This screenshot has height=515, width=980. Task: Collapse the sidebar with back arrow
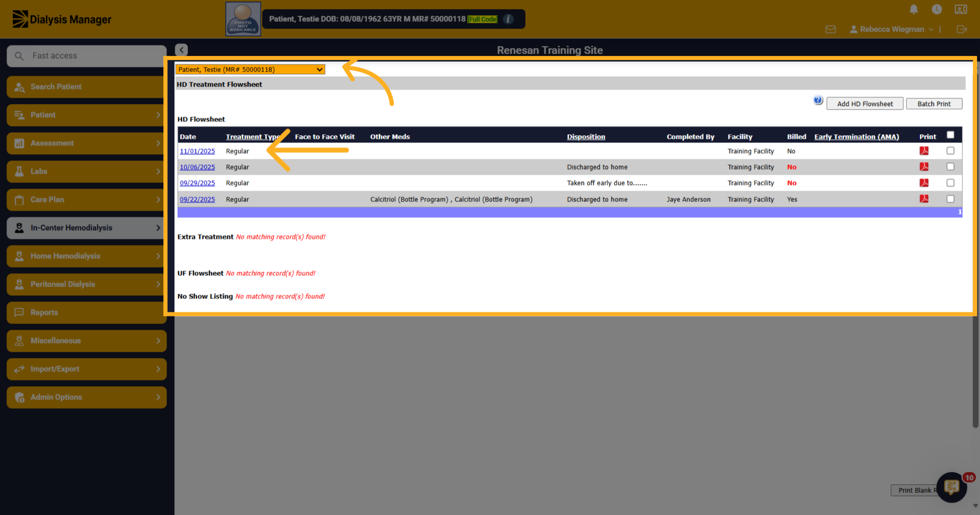(x=181, y=50)
